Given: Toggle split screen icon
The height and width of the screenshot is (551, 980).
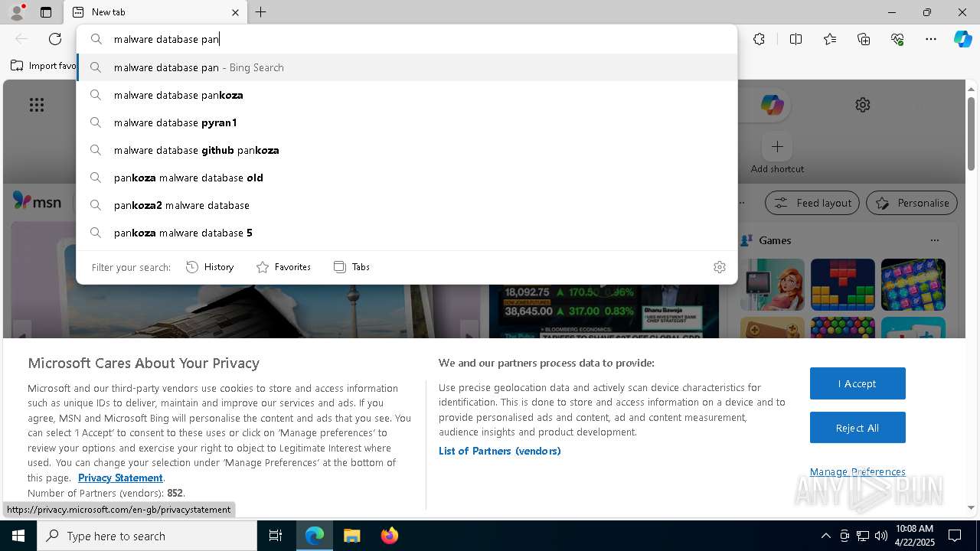Looking at the screenshot, I should point(795,39).
